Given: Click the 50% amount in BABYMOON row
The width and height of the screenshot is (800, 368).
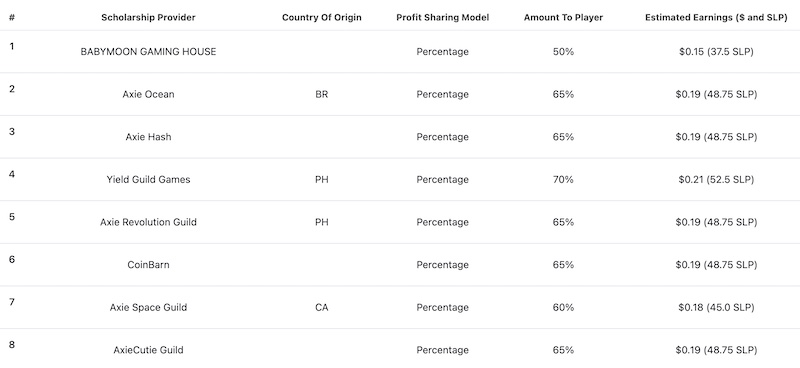Looking at the screenshot, I should 563,52.
